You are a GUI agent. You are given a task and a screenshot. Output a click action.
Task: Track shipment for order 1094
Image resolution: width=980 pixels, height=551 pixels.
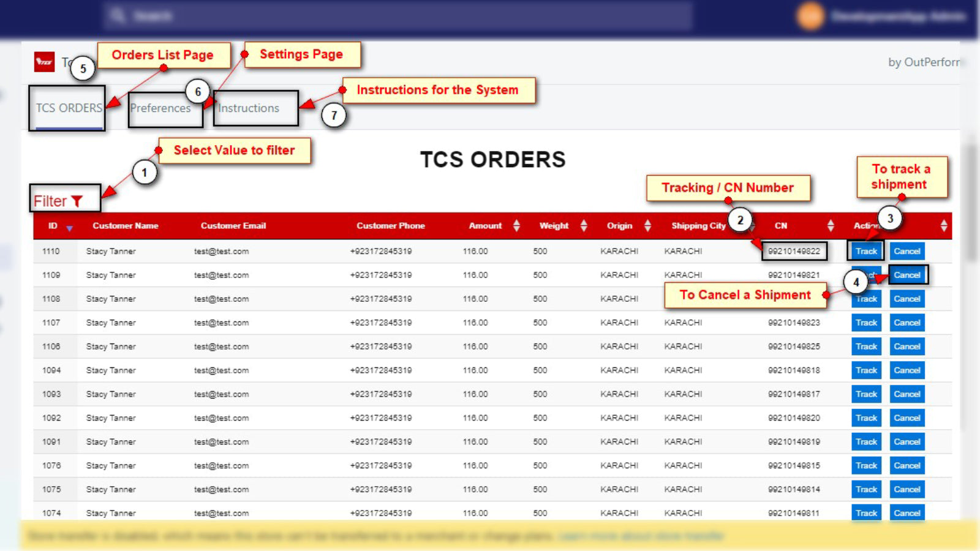(866, 370)
